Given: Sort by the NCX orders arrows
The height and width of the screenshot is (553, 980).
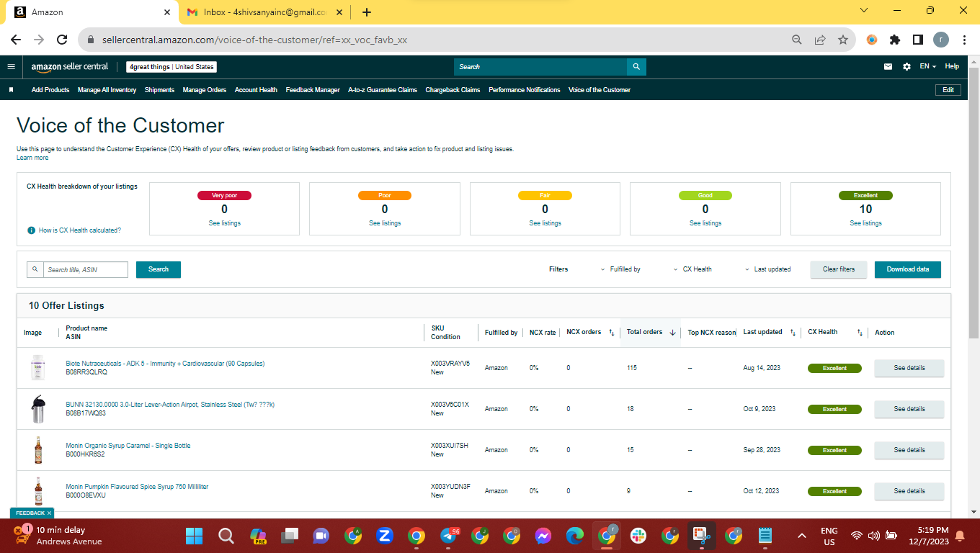Looking at the screenshot, I should click(x=612, y=333).
